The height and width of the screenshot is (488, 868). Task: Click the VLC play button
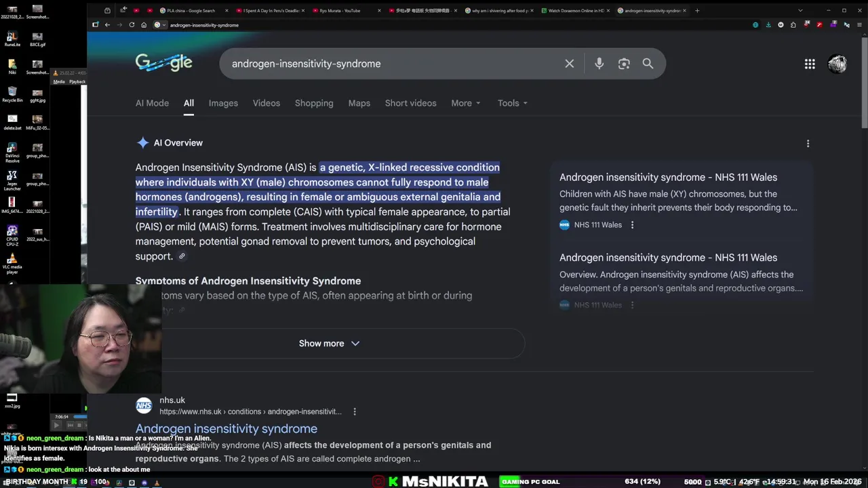click(x=56, y=425)
